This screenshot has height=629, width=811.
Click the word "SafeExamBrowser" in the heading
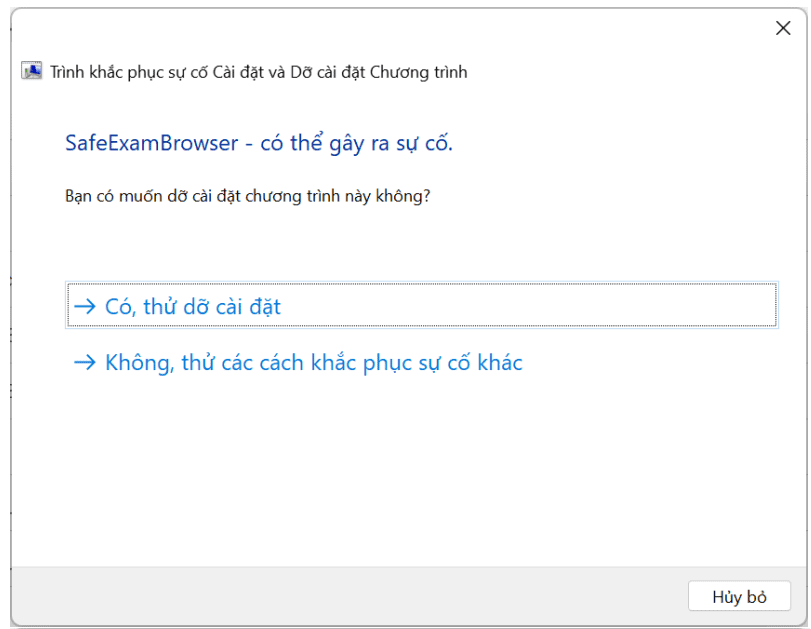153,143
